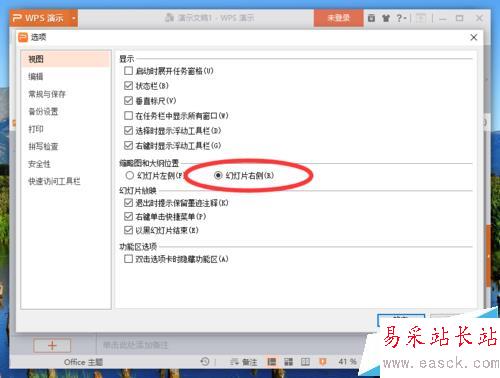Click Office 主题 in the status bar
The image size is (500, 378).
83,362
